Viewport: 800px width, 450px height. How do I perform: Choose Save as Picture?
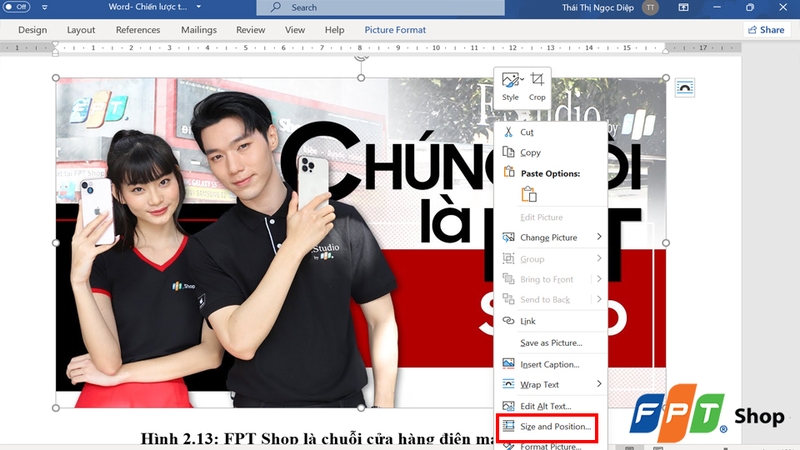551,343
